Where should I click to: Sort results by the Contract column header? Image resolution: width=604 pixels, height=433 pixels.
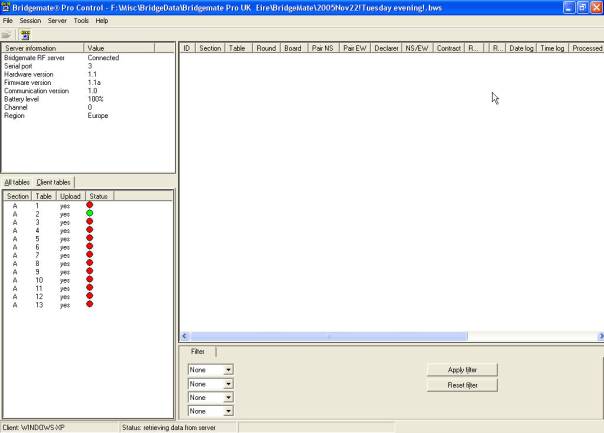pos(449,47)
